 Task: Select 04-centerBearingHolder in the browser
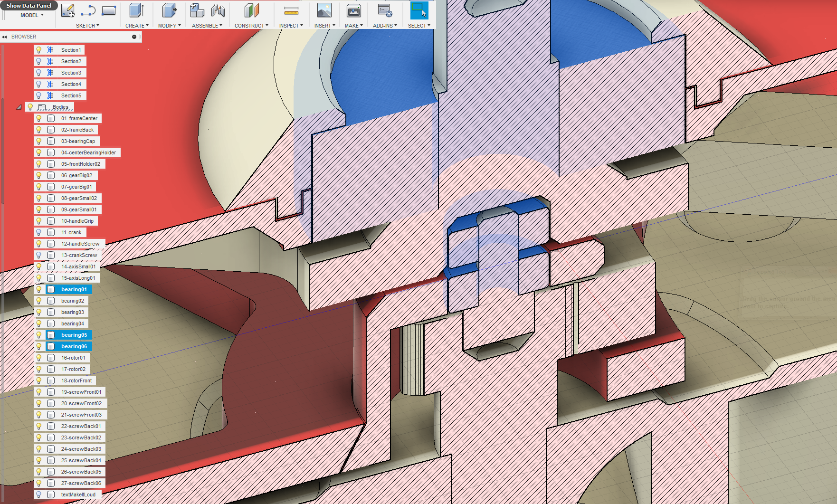[88, 152]
